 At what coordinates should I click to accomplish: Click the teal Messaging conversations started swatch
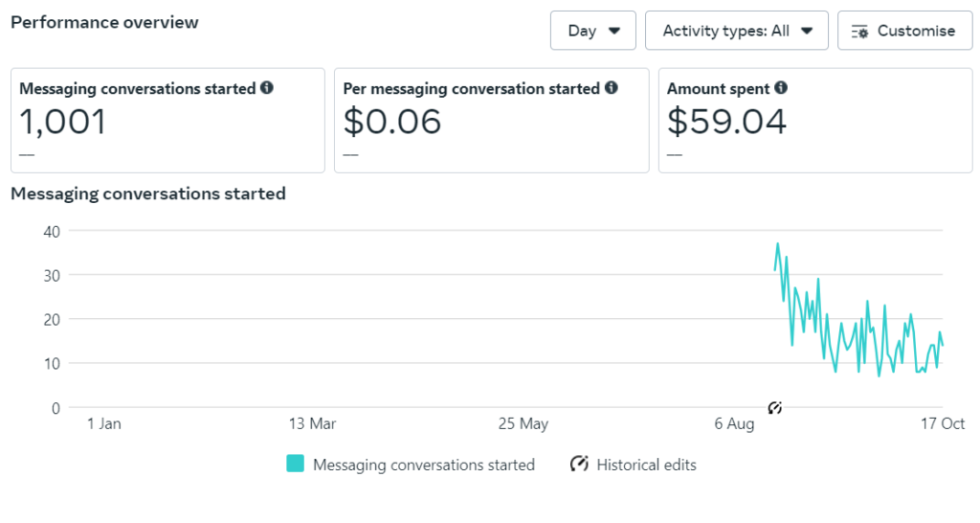pyautogui.click(x=295, y=464)
